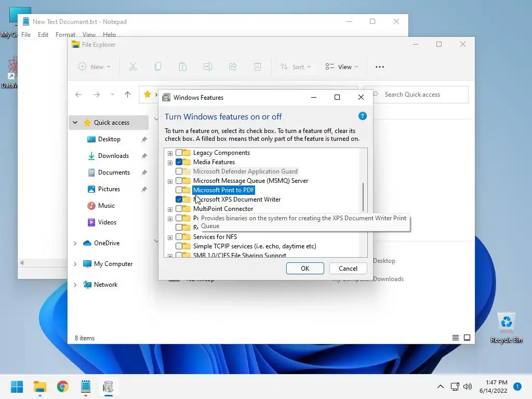Expand Network in the navigation pane
Viewport: 532px width, 399px height.
pos(75,285)
